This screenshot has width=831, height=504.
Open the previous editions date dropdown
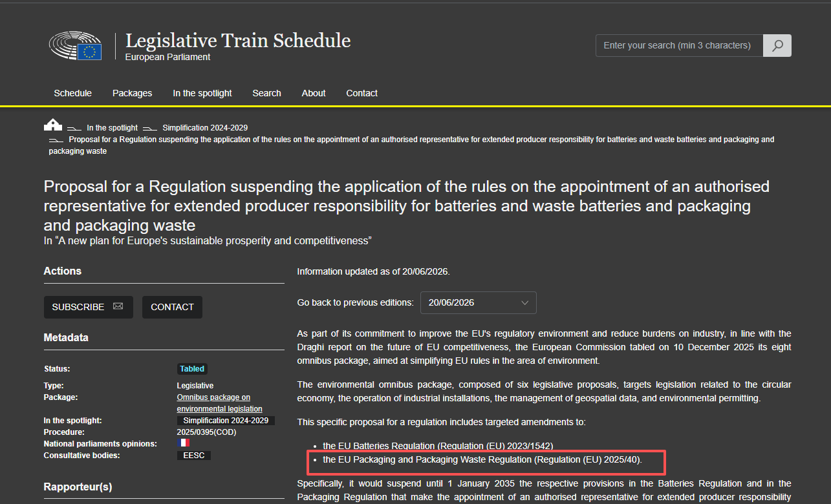(x=478, y=302)
